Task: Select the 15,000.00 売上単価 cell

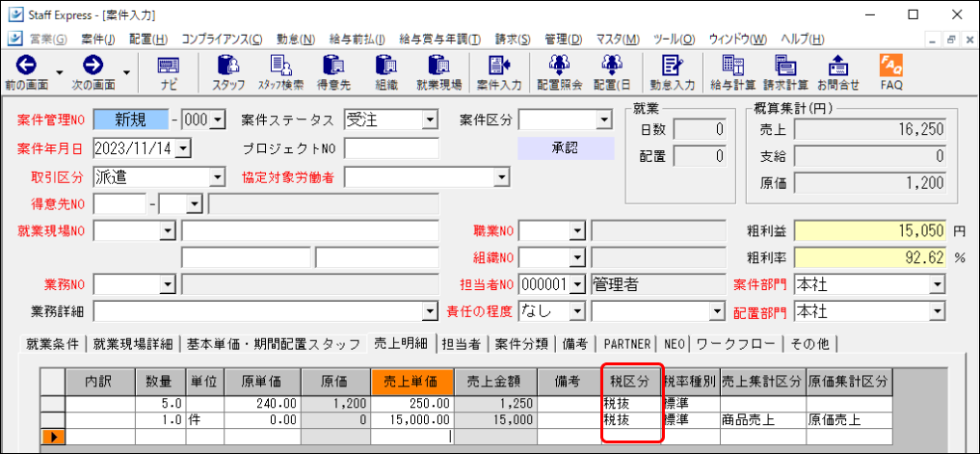Action: click(412, 420)
